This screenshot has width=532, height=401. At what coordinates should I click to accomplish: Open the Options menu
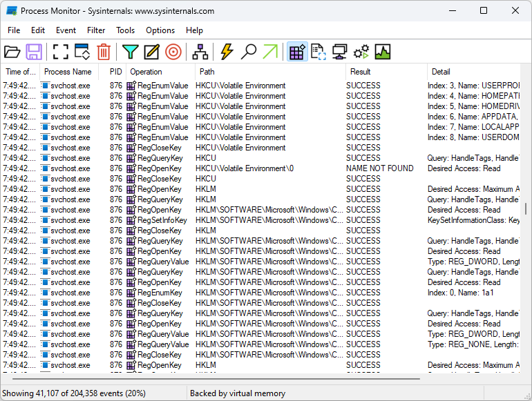pyautogui.click(x=160, y=30)
